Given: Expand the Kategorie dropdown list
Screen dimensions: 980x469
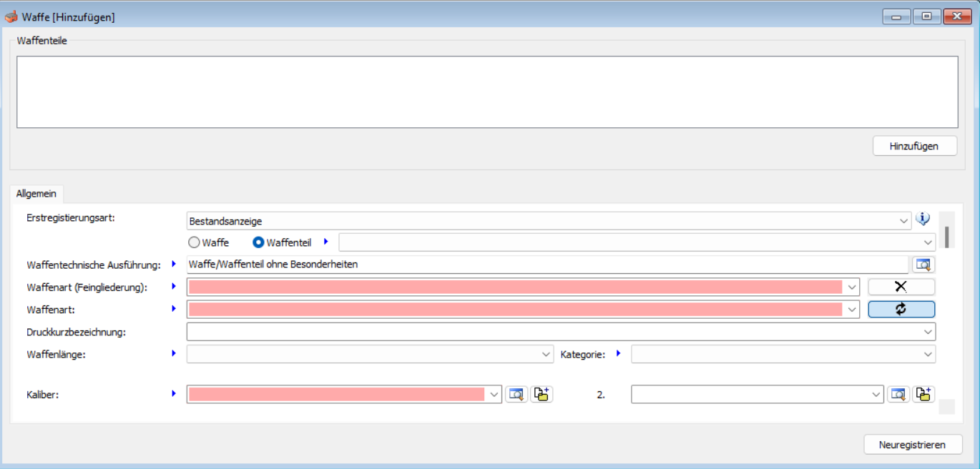Looking at the screenshot, I should tap(928, 354).
